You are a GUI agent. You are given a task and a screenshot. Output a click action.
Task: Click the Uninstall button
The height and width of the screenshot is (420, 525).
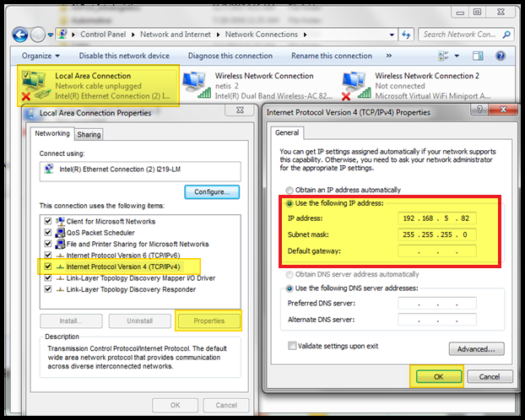(x=139, y=321)
